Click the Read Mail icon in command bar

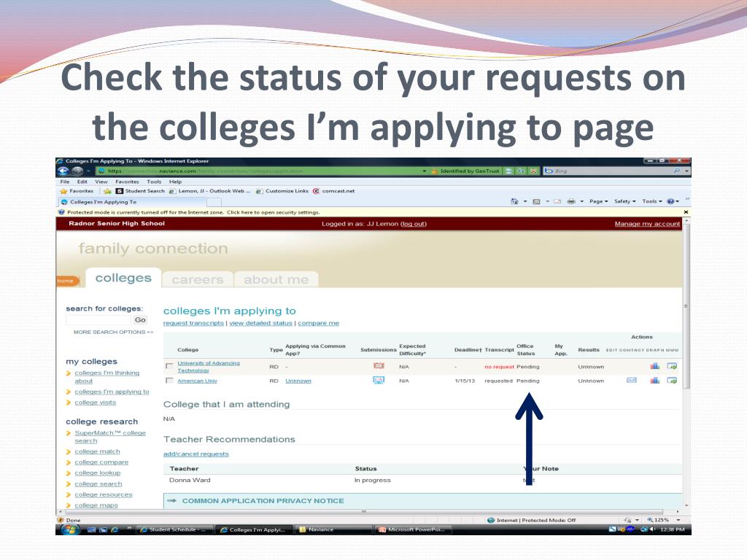click(x=557, y=201)
